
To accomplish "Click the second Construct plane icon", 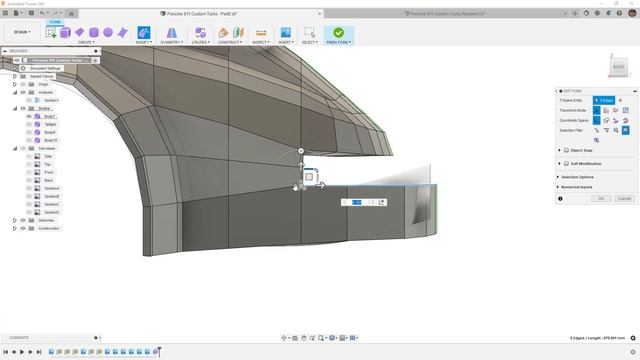I will [x=238, y=33].
